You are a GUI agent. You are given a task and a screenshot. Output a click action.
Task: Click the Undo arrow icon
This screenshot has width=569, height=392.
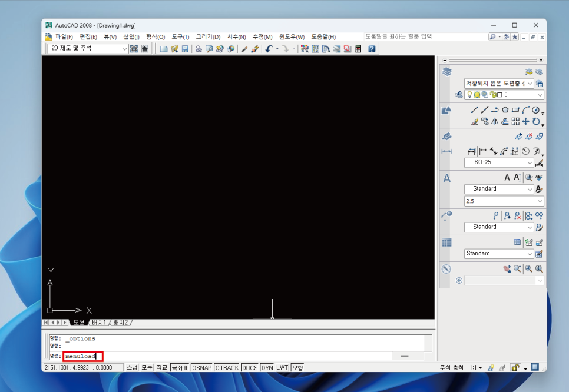(x=269, y=49)
